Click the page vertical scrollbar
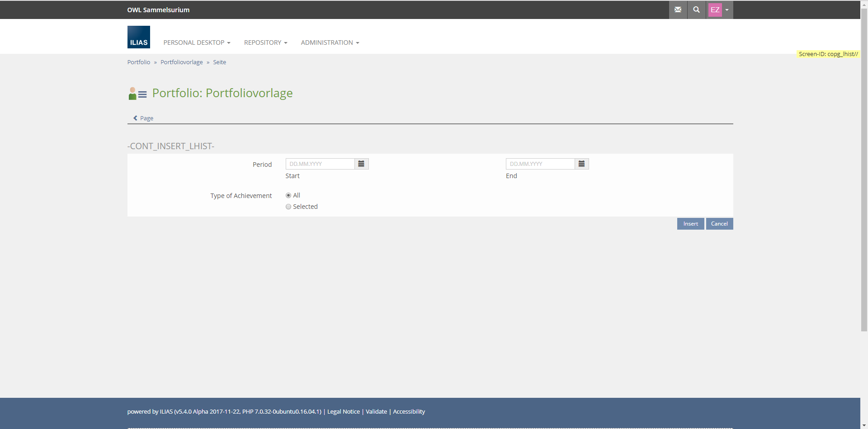The height and width of the screenshot is (429, 868). tap(864, 181)
